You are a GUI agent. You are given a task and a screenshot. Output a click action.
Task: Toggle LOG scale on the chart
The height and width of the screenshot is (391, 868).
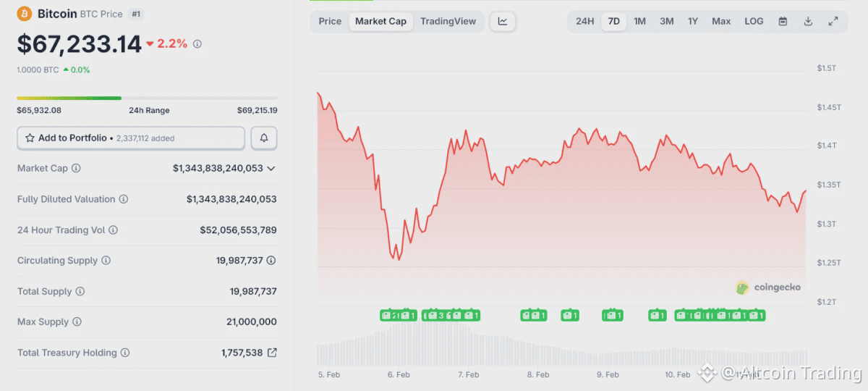[754, 21]
